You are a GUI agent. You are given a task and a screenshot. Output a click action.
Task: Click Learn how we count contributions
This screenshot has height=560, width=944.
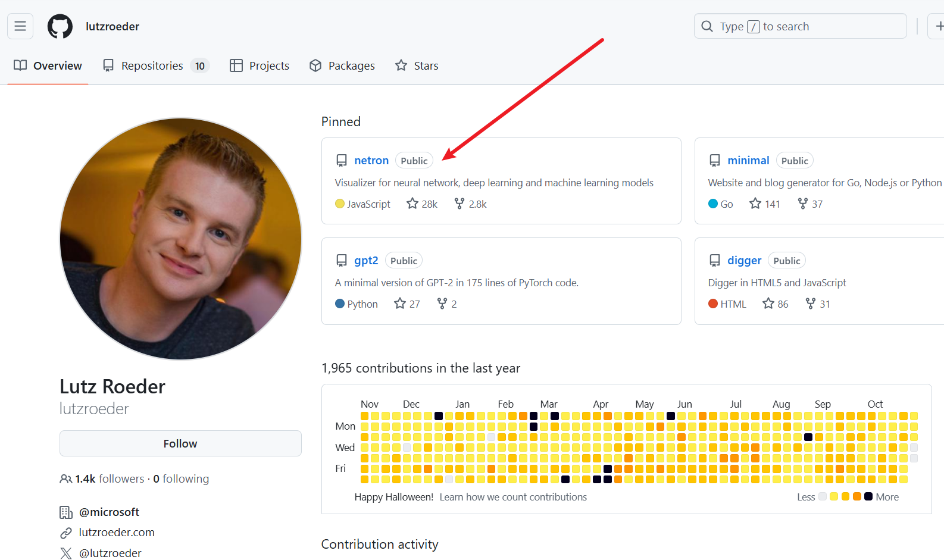(513, 497)
